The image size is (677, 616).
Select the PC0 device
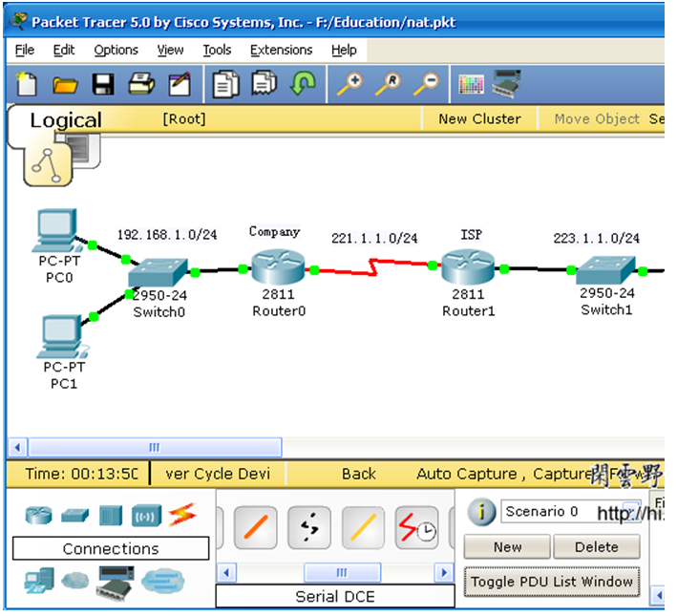(57, 231)
